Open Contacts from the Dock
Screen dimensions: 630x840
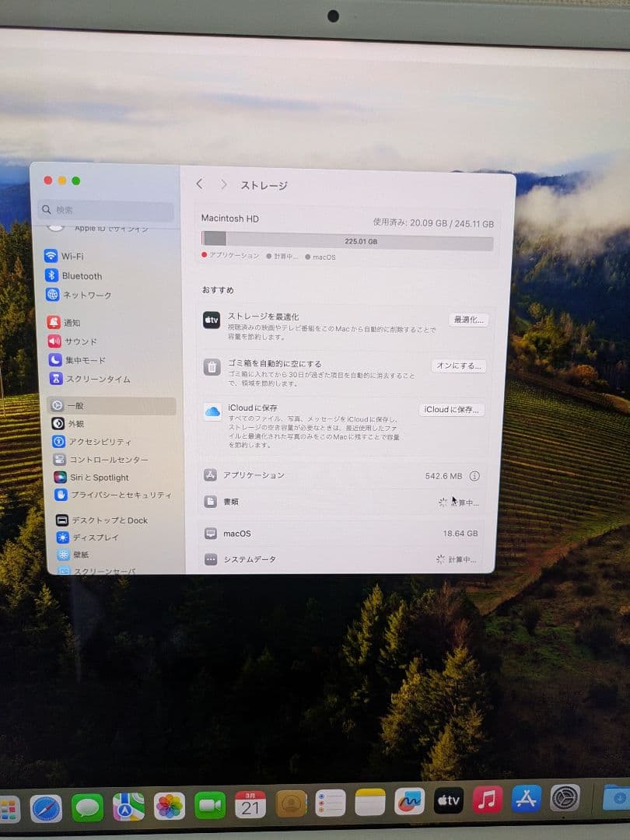coord(291,803)
